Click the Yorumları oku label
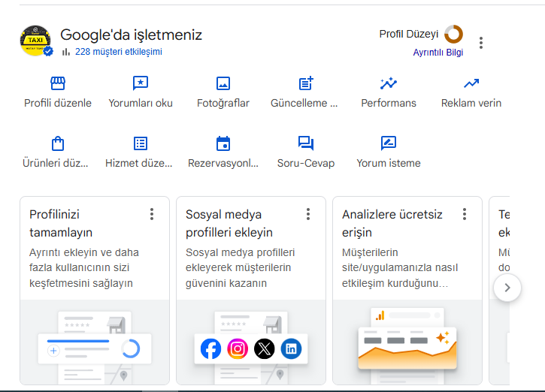This screenshot has width=545, height=392. click(x=141, y=103)
